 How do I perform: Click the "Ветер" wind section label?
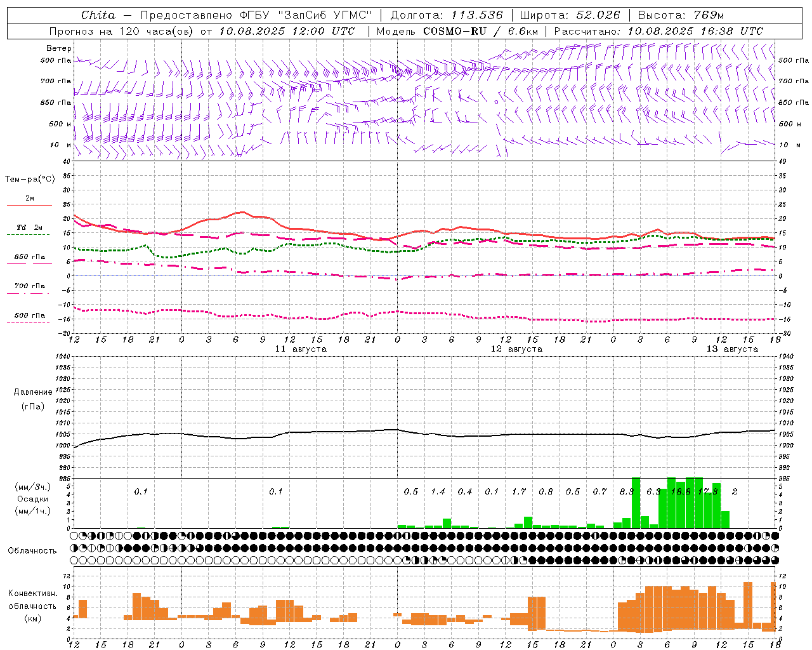click(x=59, y=48)
